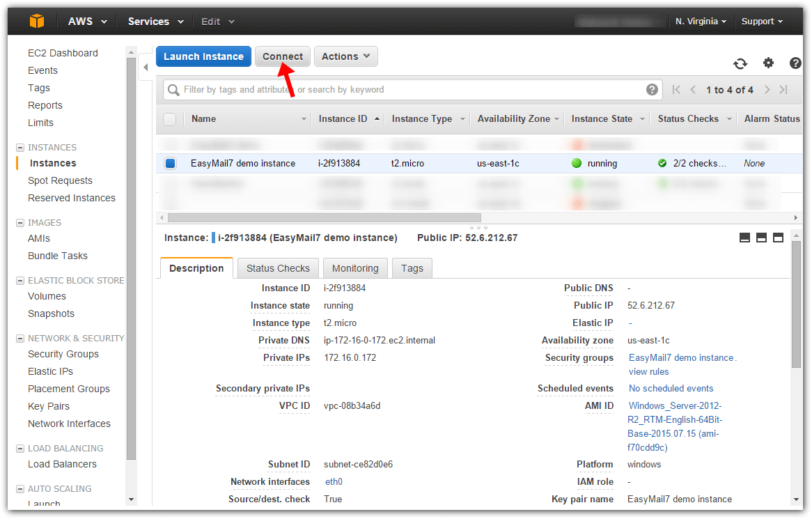Click the details pane vertical scrollbar
Viewport: 812px width, 519px height.
click(796, 306)
